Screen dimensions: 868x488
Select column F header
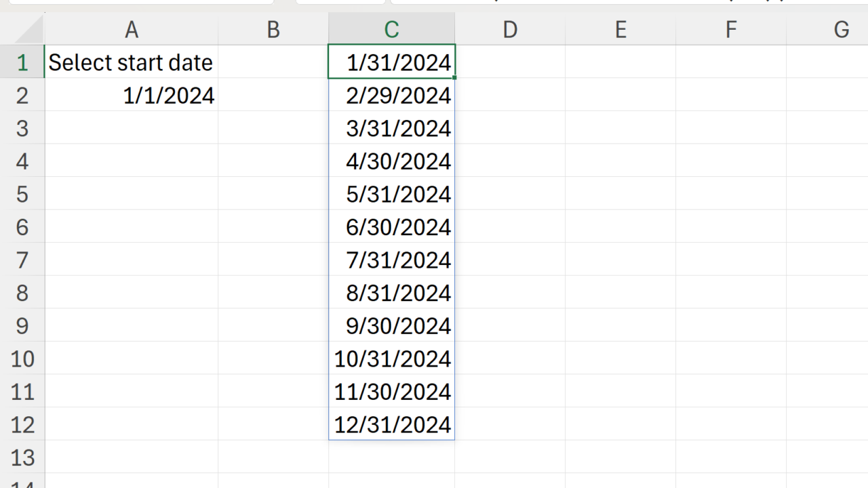[730, 30]
